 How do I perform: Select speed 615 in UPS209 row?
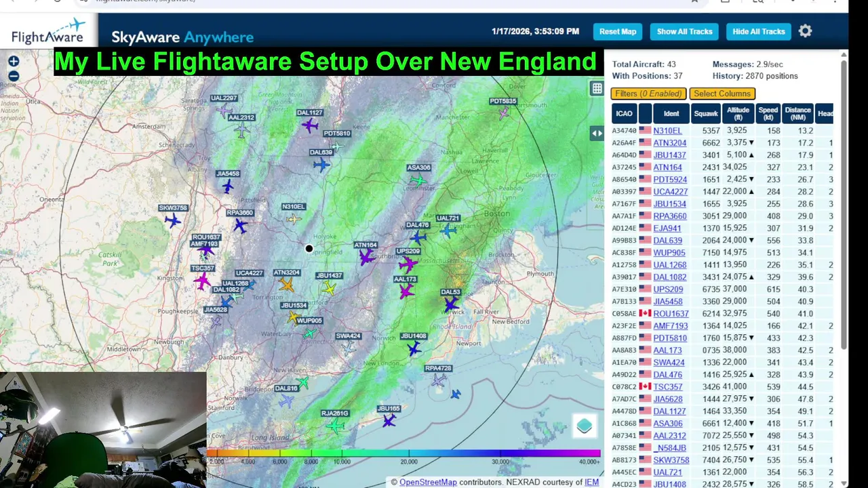(772, 289)
